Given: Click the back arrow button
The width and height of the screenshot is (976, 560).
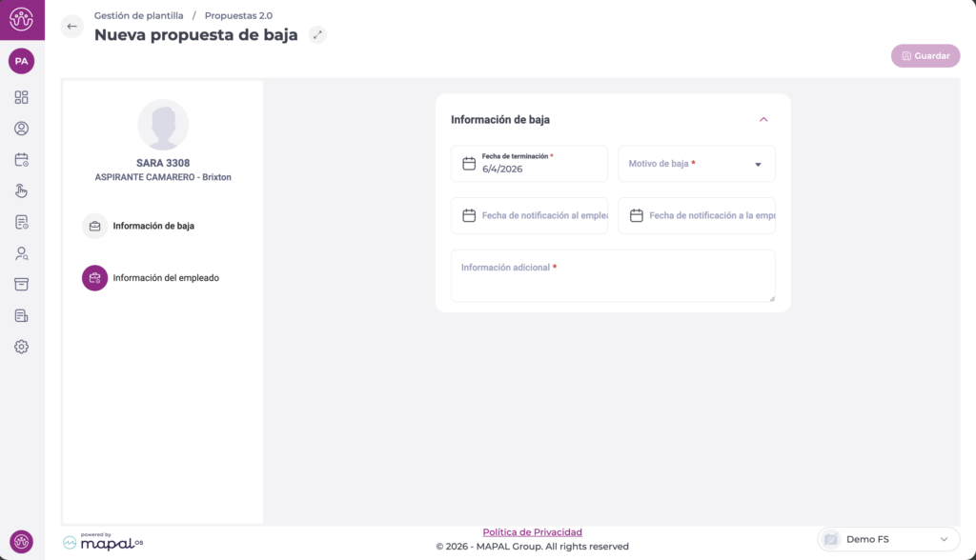Looking at the screenshot, I should [x=71, y=27].
